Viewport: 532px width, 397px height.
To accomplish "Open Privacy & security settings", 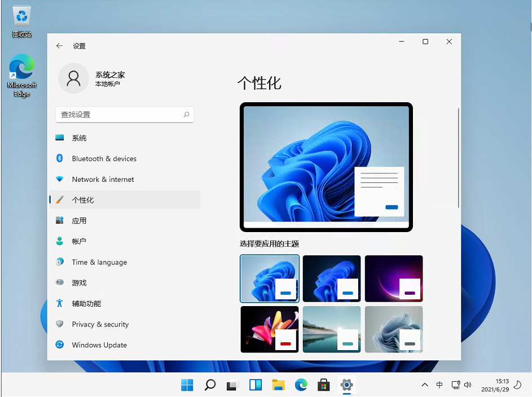I will (101, 324).
